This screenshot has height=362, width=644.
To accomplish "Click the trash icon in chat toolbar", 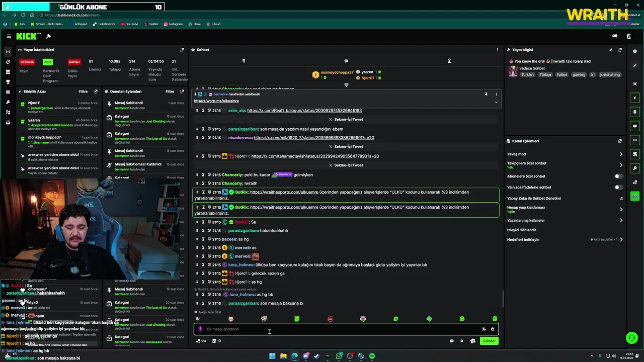I will [x=244, y=61].
